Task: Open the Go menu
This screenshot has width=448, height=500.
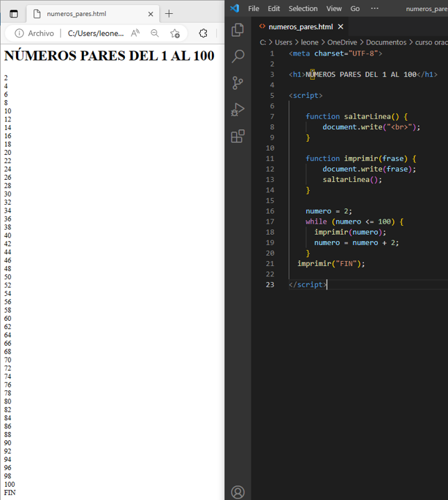Action: point(355,8)
